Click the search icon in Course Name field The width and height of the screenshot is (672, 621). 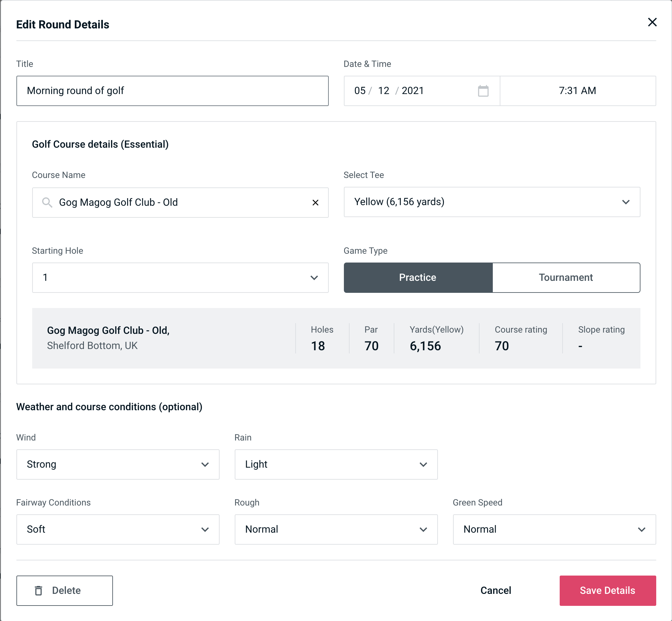(47, 202)
